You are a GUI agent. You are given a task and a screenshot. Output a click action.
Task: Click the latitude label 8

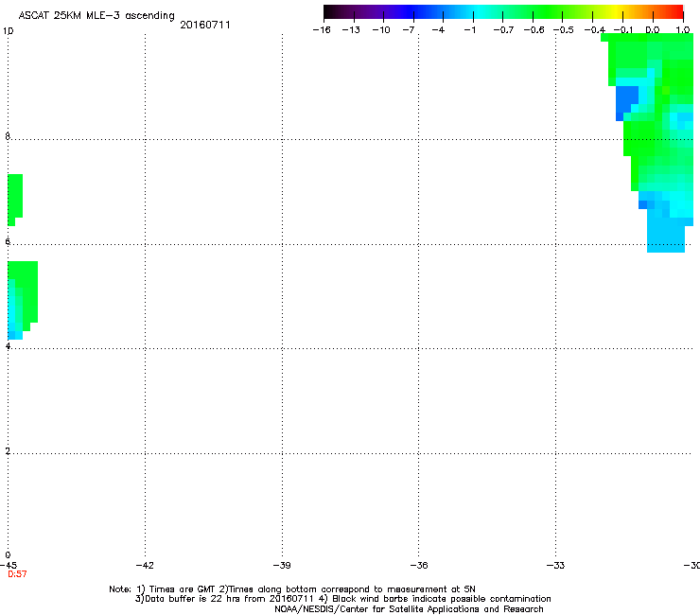click(8, 136)
